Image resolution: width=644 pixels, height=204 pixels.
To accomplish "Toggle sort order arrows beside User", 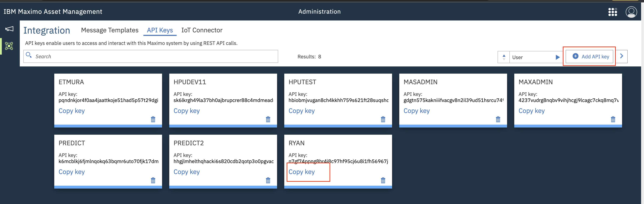I will pyautogui.click(x=504, y=57).
